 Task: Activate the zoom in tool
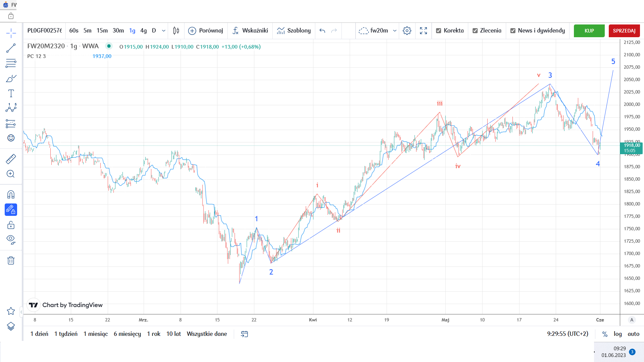coord(11,174)
